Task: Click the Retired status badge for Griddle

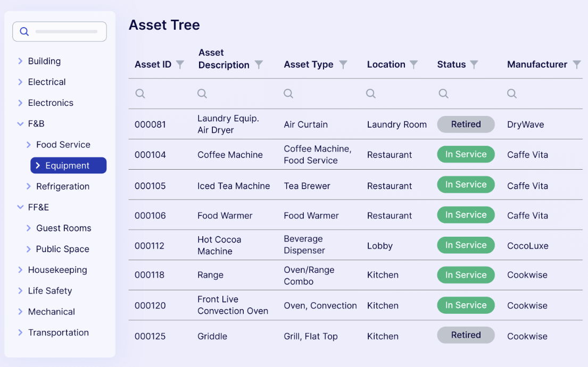Action: (x=466, y=335)
